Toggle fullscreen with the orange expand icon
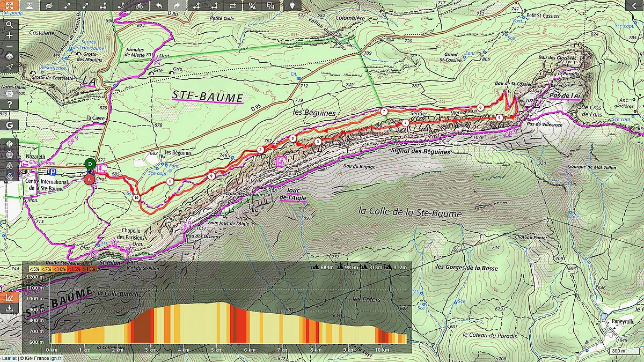This screenshot has height=362, width=644. point(9,5)
